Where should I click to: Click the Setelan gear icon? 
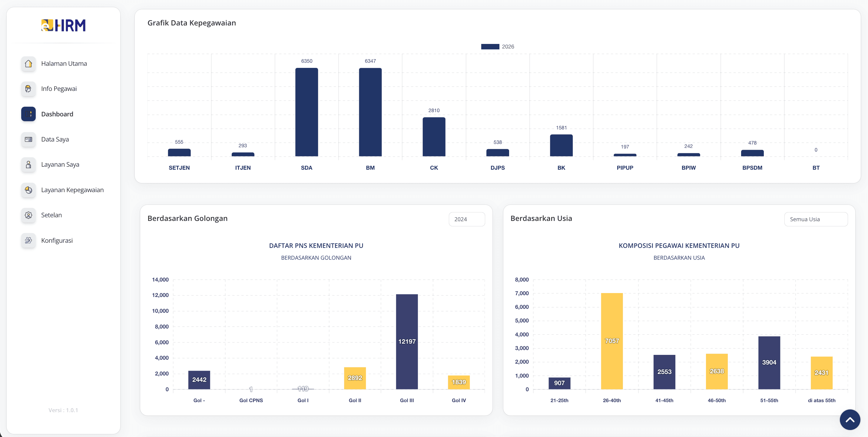(28, 215)
